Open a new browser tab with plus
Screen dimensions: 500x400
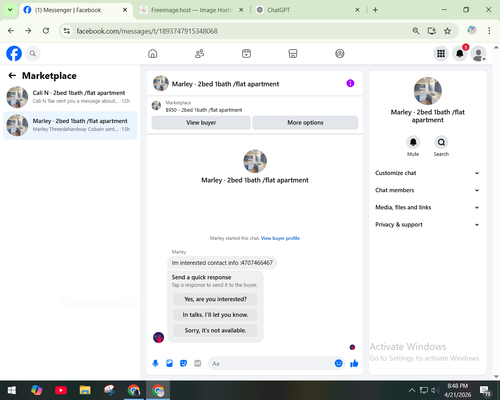375,10
